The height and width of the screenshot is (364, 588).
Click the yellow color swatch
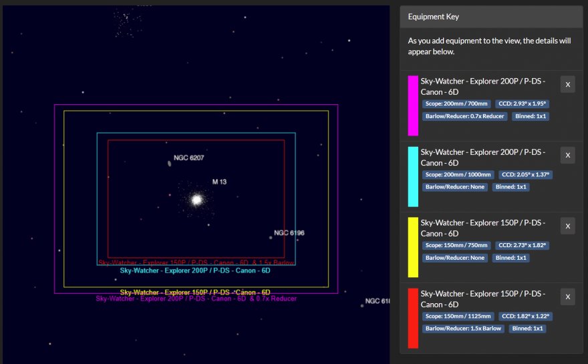coord(413,247)
